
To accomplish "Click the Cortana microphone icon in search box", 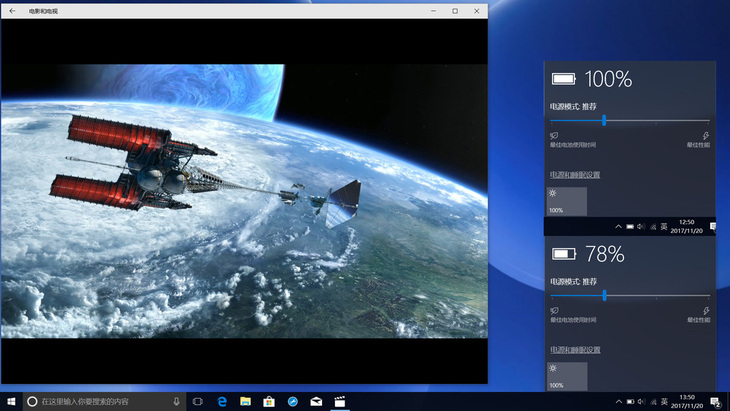I will (x=177, y=401).
